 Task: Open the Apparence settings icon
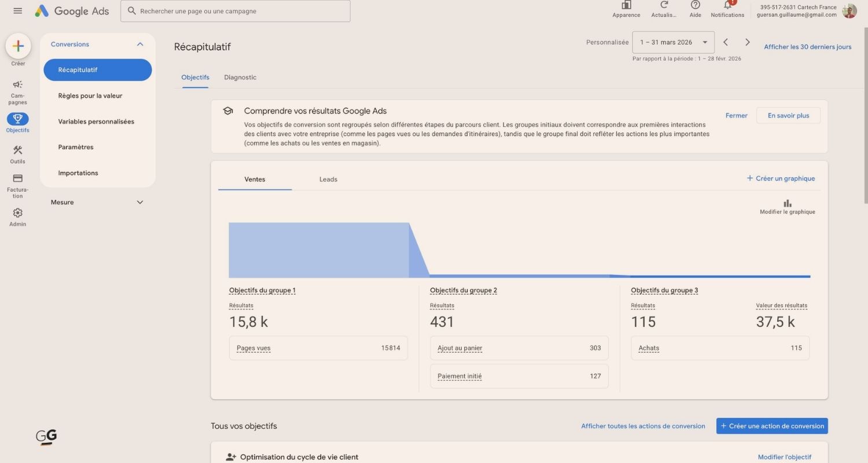pos(626,7)
